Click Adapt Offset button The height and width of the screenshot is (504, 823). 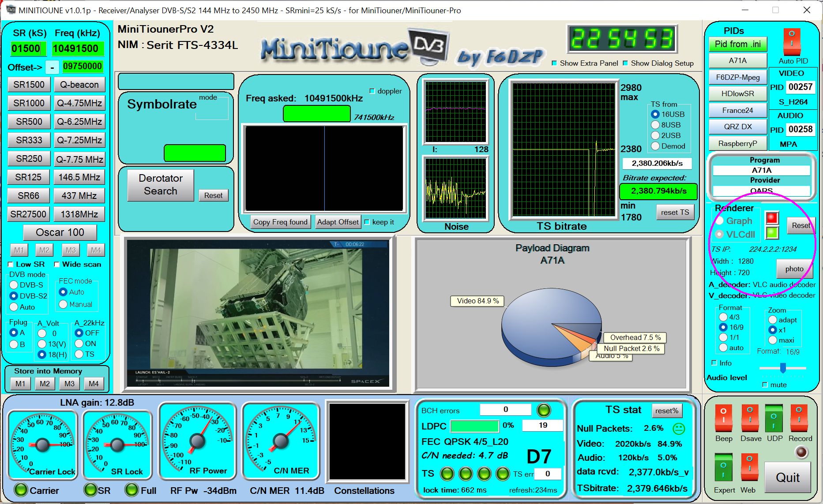click(x=338, y=222)
